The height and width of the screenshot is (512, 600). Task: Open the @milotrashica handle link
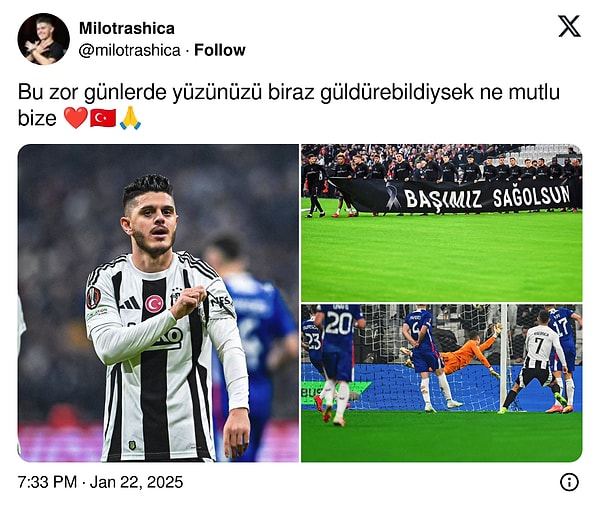[129, 51]
